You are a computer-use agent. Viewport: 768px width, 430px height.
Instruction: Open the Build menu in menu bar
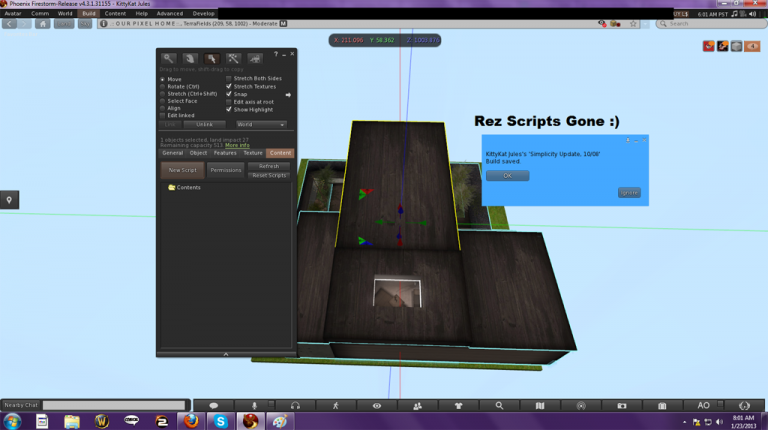coord(89,14)
